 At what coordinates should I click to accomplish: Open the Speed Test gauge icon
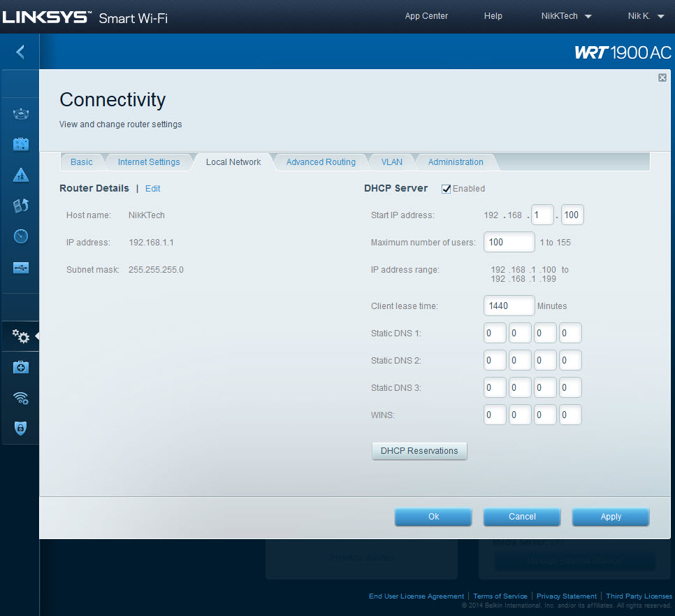pyautogui.click(x=21, y=236)
